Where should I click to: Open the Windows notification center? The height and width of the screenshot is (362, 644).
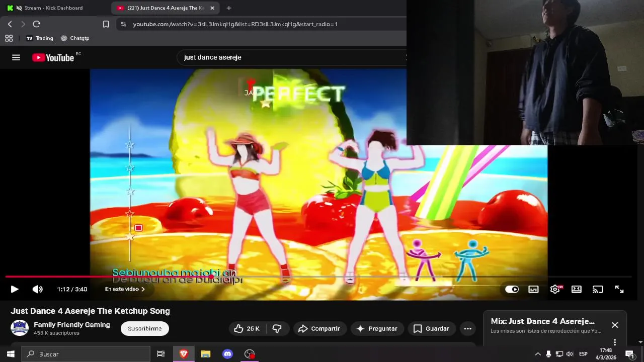point(629,354)
